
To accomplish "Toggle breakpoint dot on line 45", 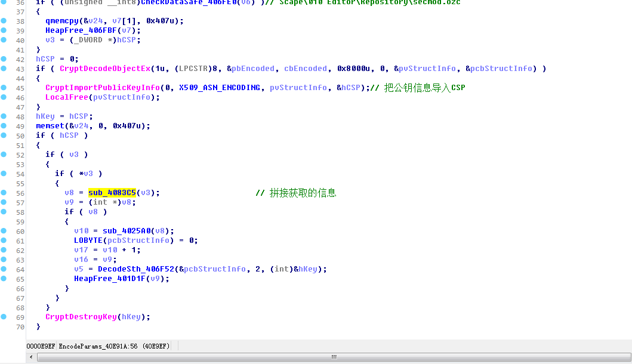I will pos(4,88).
